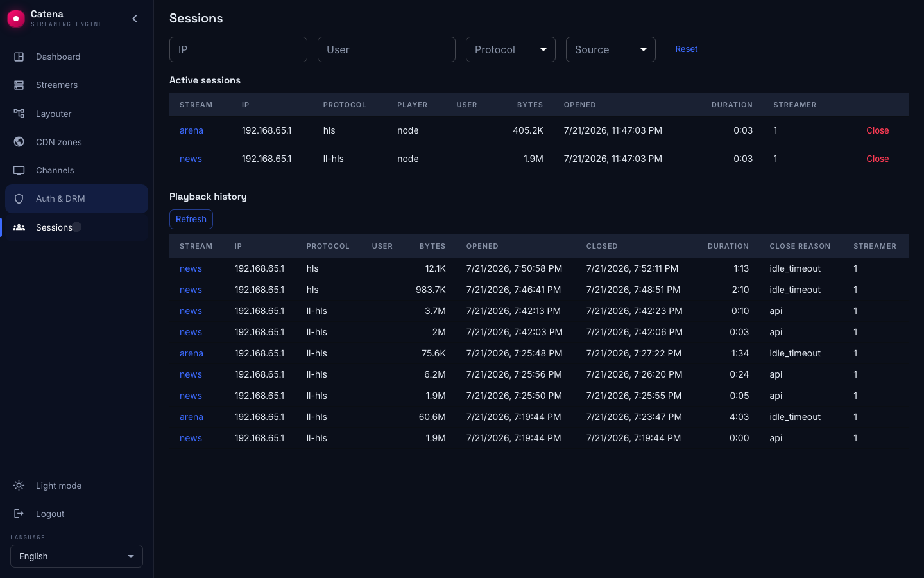Switch to Light mode
Screen dimensions: 924x578
tap(76, 486)
